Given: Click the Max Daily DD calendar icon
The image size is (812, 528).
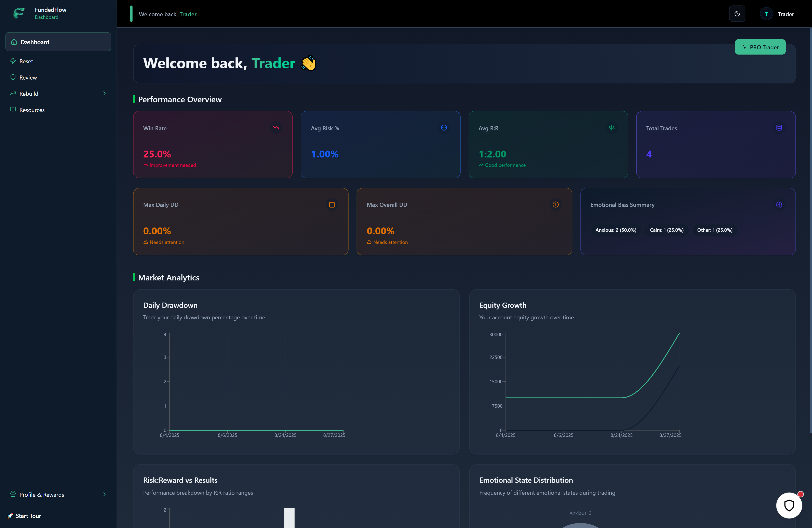Looking at the screenshot, I should point(332,205).
